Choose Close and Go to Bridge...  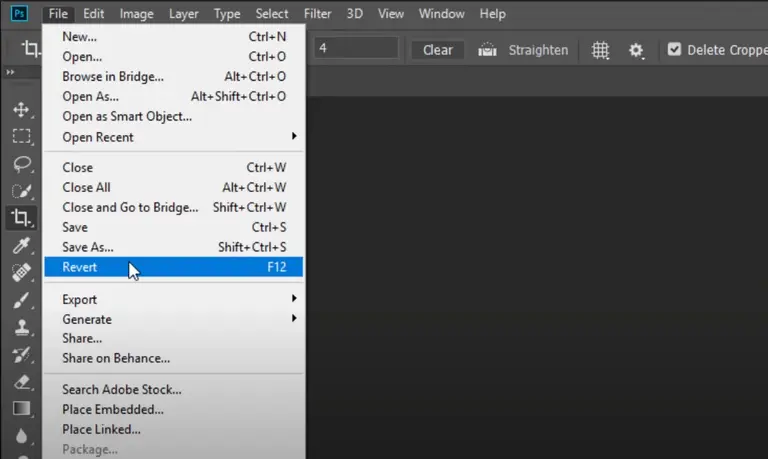click(173, 207)
